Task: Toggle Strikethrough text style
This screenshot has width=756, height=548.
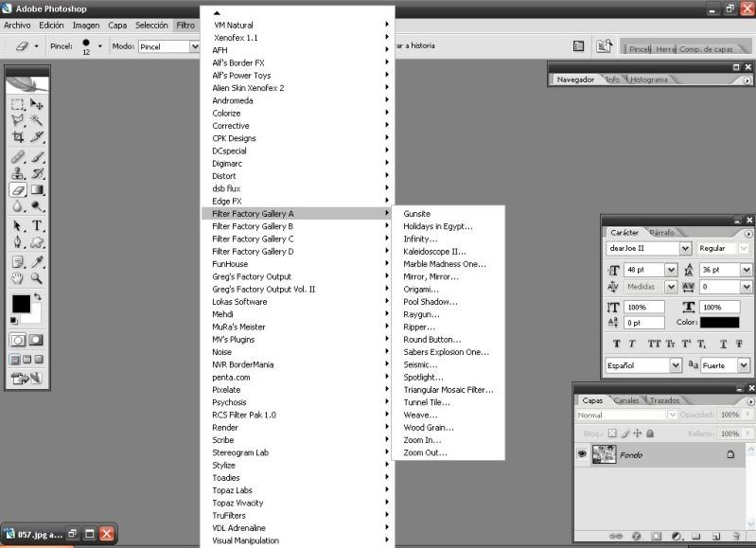Action: (x=739, y=344)
